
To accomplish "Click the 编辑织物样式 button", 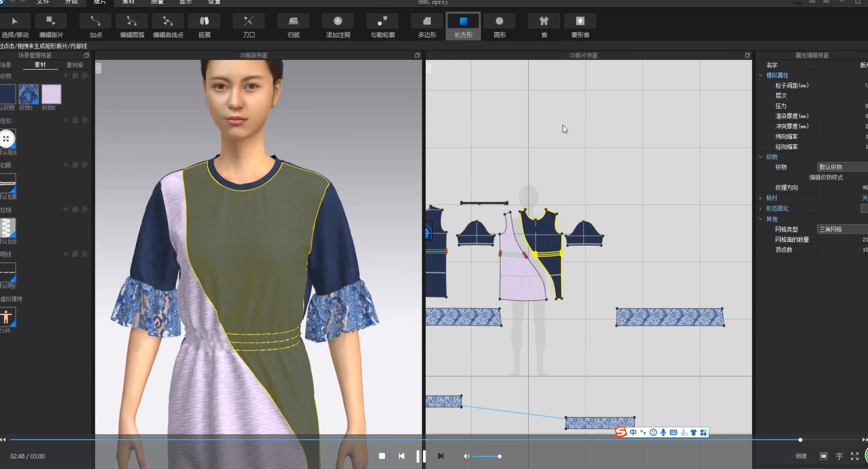I will pyautogui.click(x=826, y=177).
